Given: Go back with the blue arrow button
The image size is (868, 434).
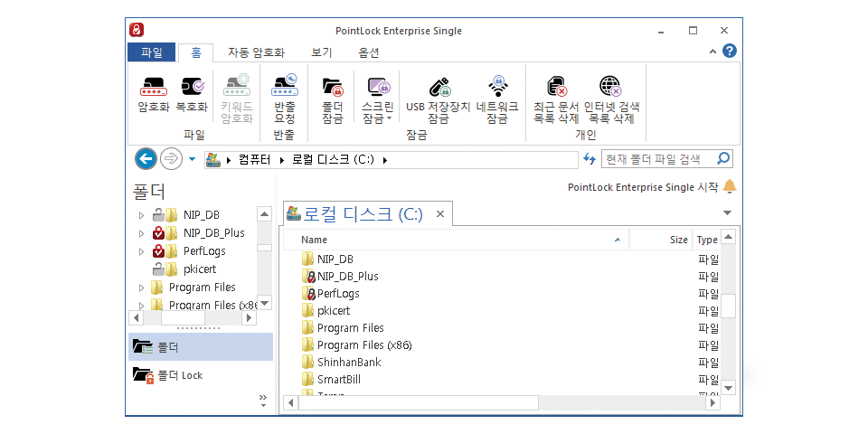Looking at the screenshot, I should click(146, 159).
